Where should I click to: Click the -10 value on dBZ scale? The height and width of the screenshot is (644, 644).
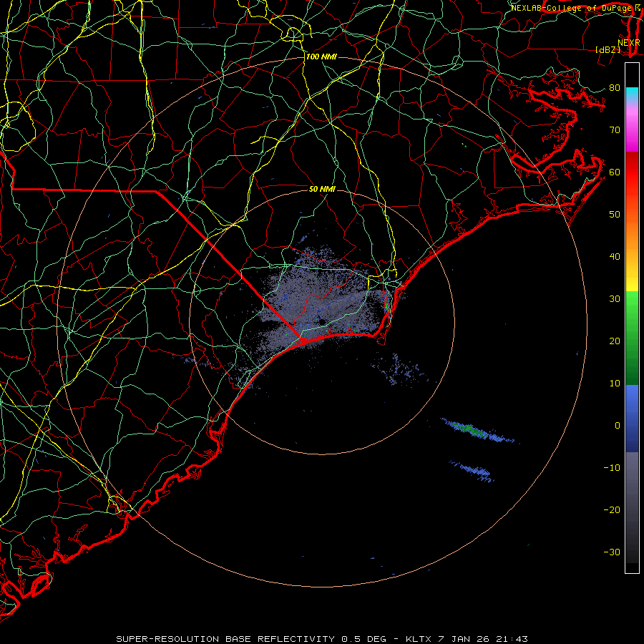pos(612,468)
